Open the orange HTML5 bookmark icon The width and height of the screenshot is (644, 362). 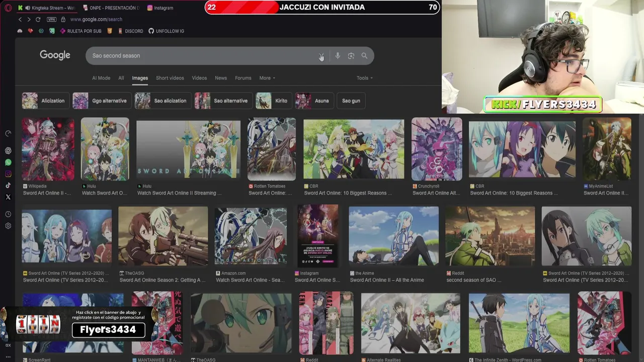pos(109,31)
